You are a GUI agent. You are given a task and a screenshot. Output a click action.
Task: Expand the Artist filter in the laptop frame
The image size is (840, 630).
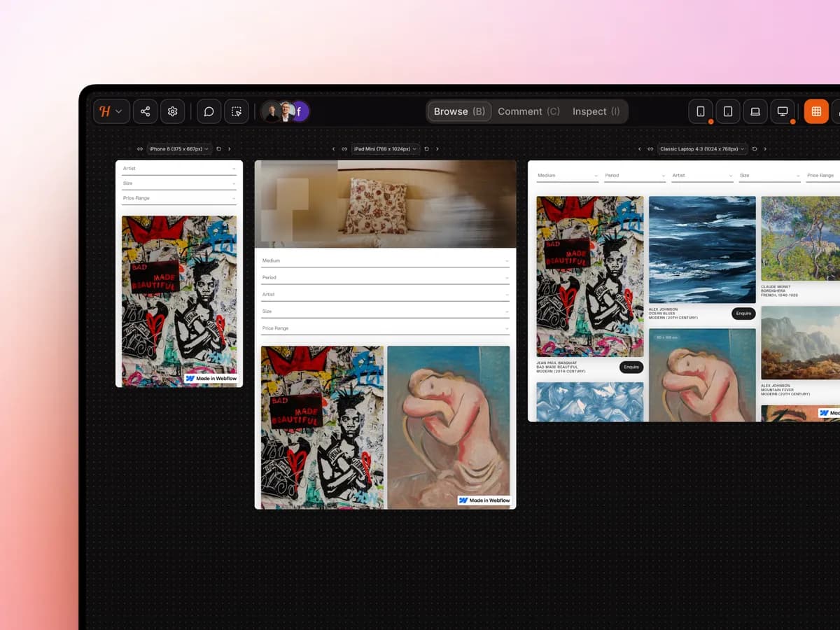pyautogui.click(x=702, y=176)
